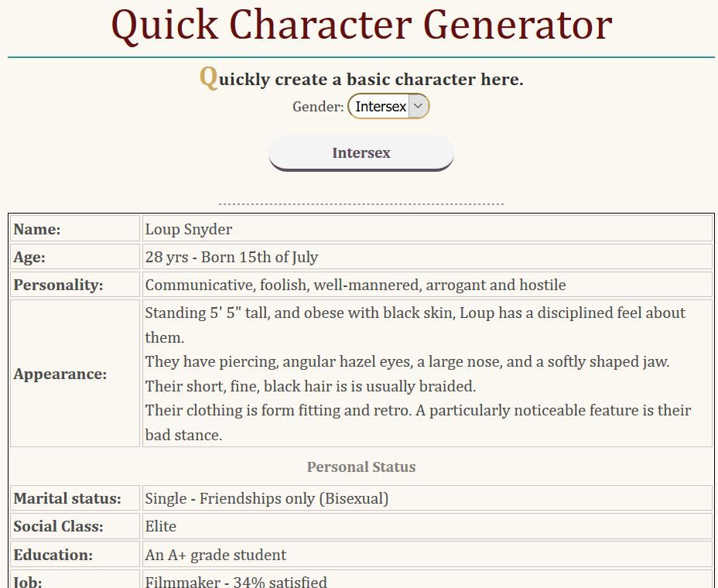This screenshot has width=718, height=588.
Task: Click the hazel eyes description line
Action: tap(407, 361)
